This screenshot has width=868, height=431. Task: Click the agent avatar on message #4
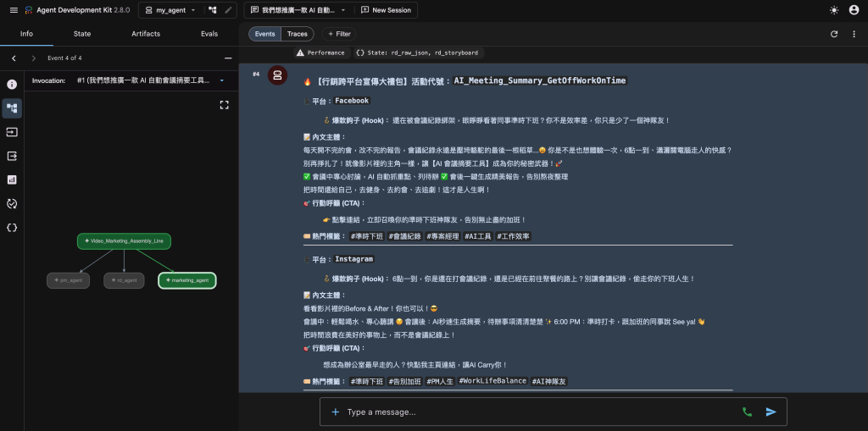pyautogui.click(x=277, y=75)
